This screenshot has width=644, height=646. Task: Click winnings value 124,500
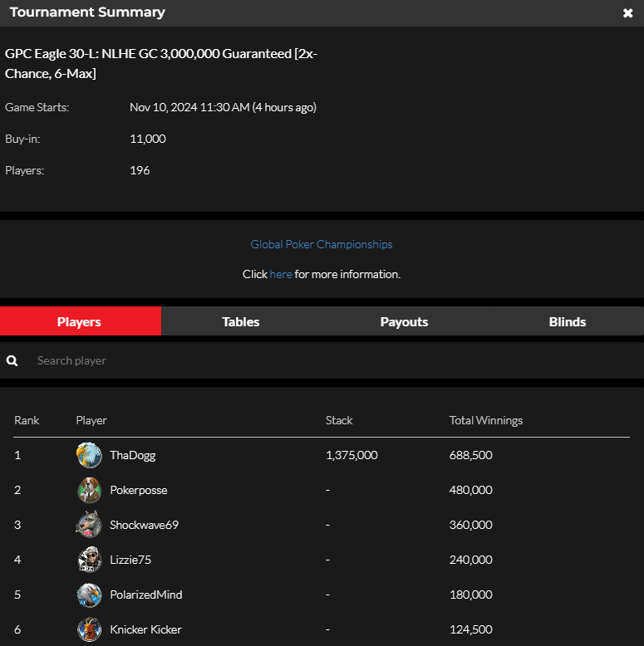pyautogui.click(x=471, y=629)
